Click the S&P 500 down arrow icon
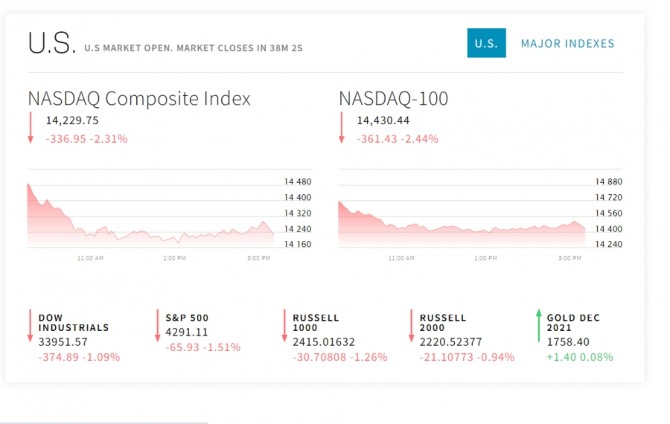670x424 pixels. click(158, 327)
